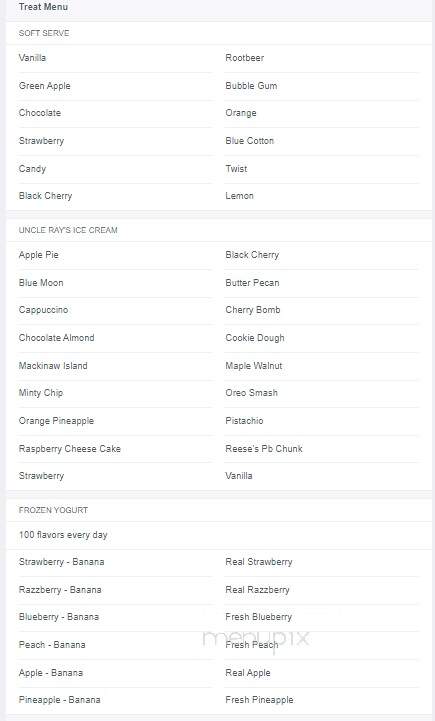Select the Apple Pie ice cream
Image resolution: width=435 pixels, height=721 pixels.
coord(39,255)
